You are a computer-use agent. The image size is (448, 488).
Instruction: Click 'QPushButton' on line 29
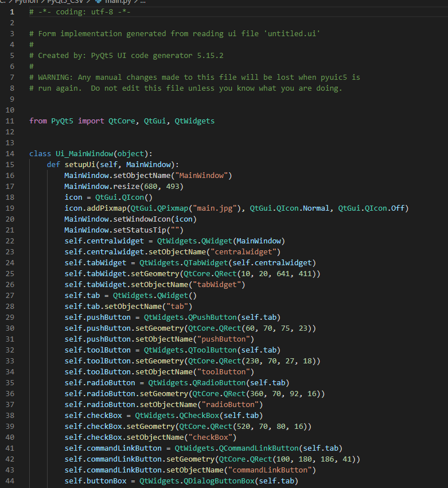(212, 317)
